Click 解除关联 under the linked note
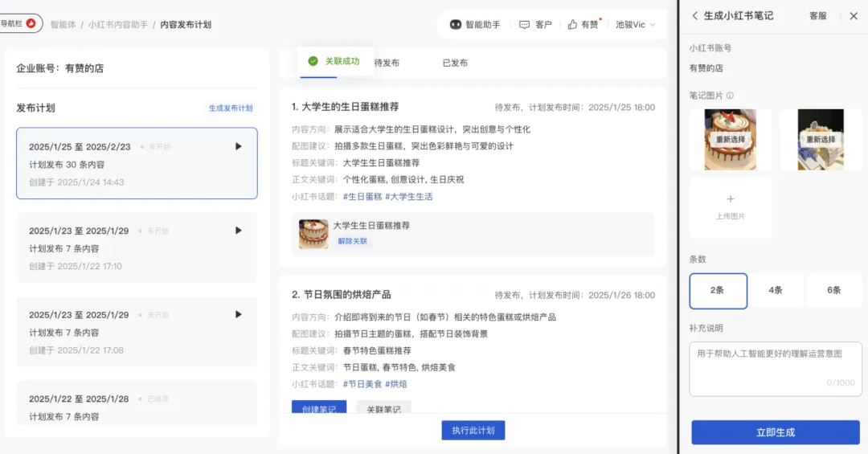This screenshot has width=868, height=454. pyautogui.click(x=352, y=241)
